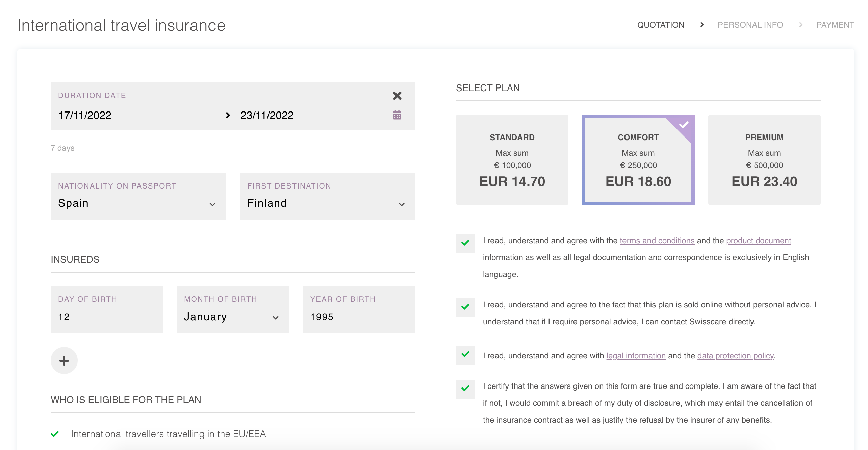Screen dimensions: 868x450
Task: Click the chevron before the Payment step
Action: [800, 25]
